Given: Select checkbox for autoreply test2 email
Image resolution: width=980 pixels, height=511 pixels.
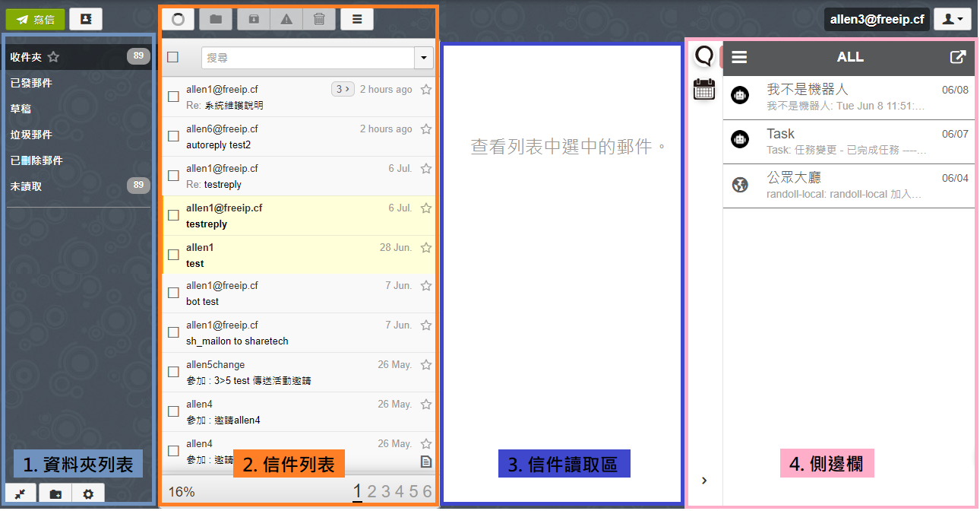Looking at the screenshot, I should click(x=173, y=136).
